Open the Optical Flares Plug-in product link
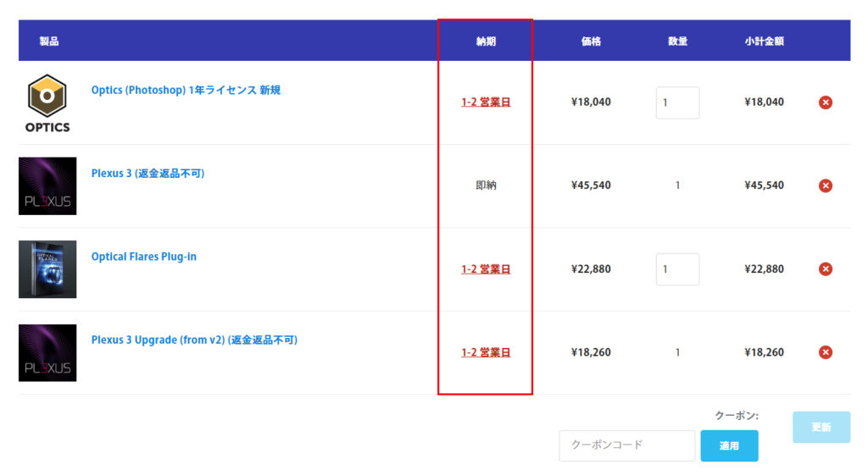This screenshot has height=476, width=868. click(x=144, y=257)
